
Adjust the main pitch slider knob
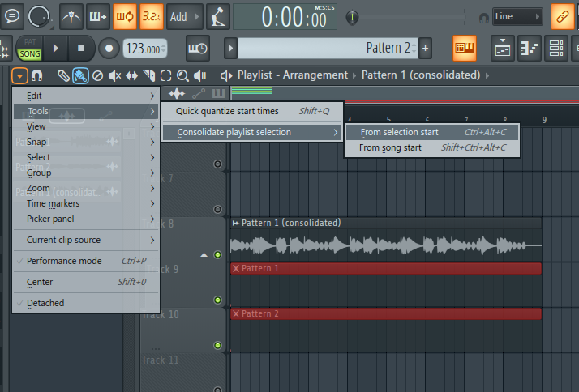tap(352, 17)
